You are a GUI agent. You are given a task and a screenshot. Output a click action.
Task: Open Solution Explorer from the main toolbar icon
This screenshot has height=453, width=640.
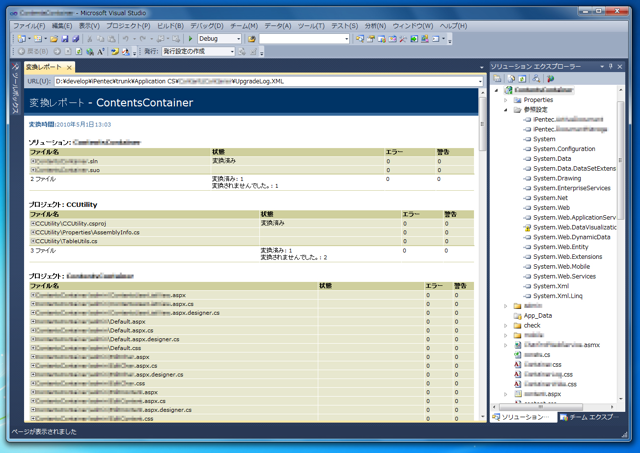pyautogui.click(x=360, y=39)
